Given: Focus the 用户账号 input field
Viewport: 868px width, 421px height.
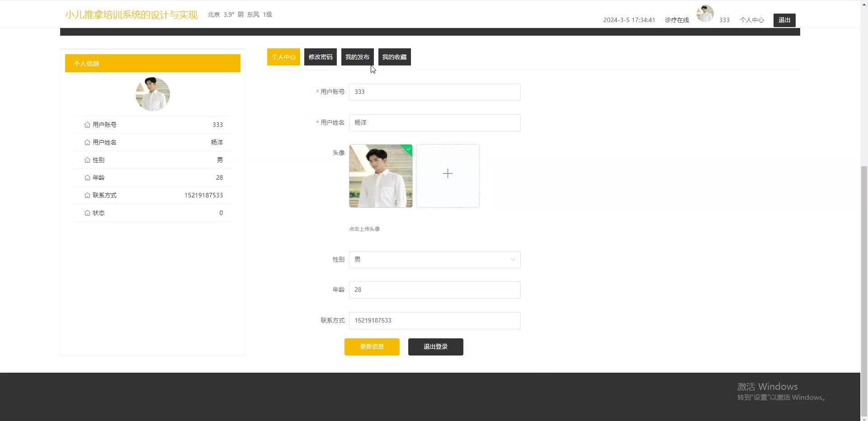Looking at the screenshot, I should (434, 92).
